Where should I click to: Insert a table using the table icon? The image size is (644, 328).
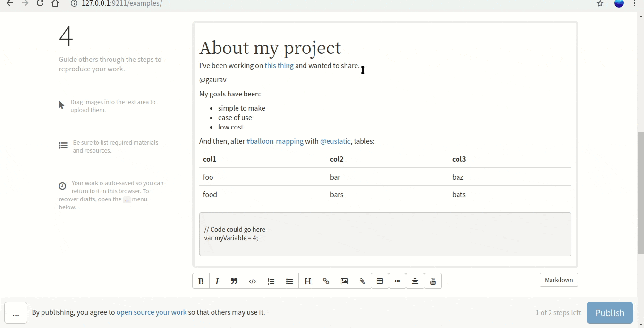coord(380,281)
